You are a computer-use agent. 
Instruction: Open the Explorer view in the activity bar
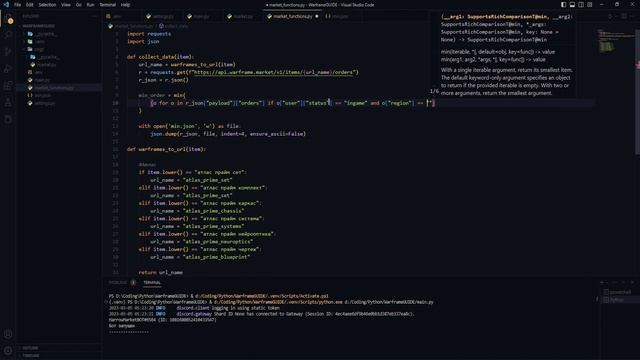8,18
